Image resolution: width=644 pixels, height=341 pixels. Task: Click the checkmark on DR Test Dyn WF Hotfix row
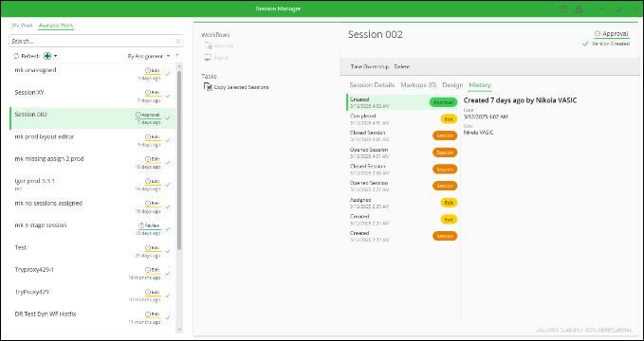pyautogui.click(x=168, y=318)
